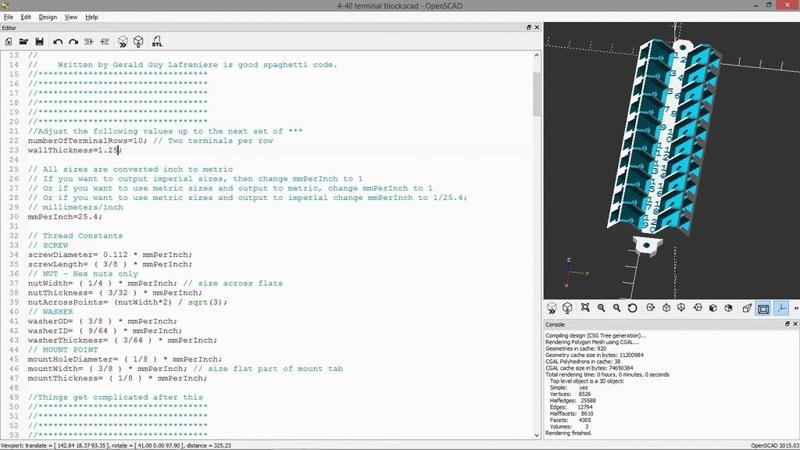Expand the viewer toolbar overflow chevron
This screenshot has width=800, height=450.
pyautogui.click(x=796, y=308)
